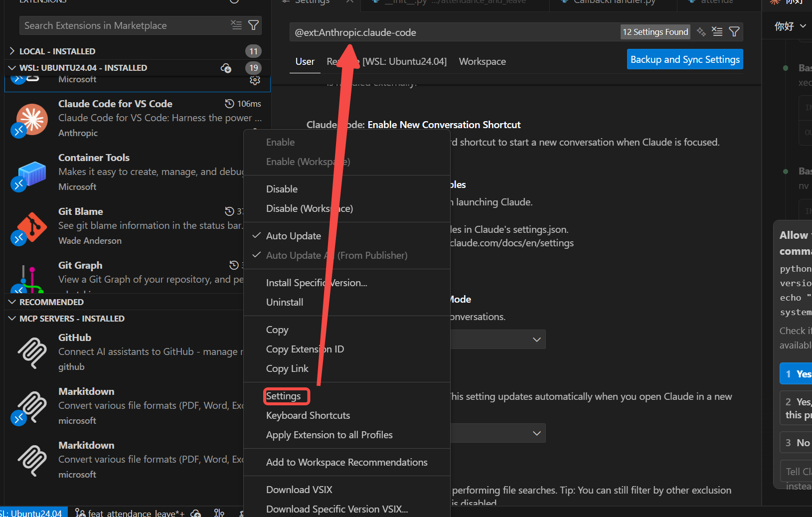The image size is (812, 517).
Task: Switch to the Workspace settings tab
Action: coord(483,62)
